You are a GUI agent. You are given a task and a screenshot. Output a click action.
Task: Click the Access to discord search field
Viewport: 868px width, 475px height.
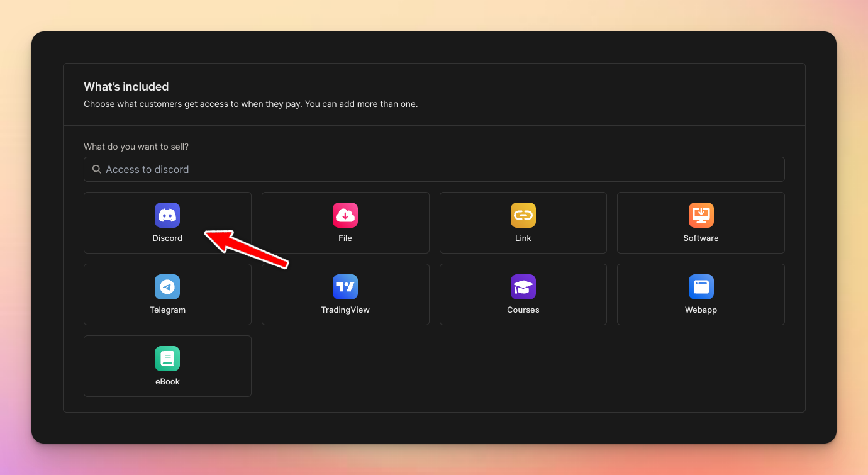434,169
